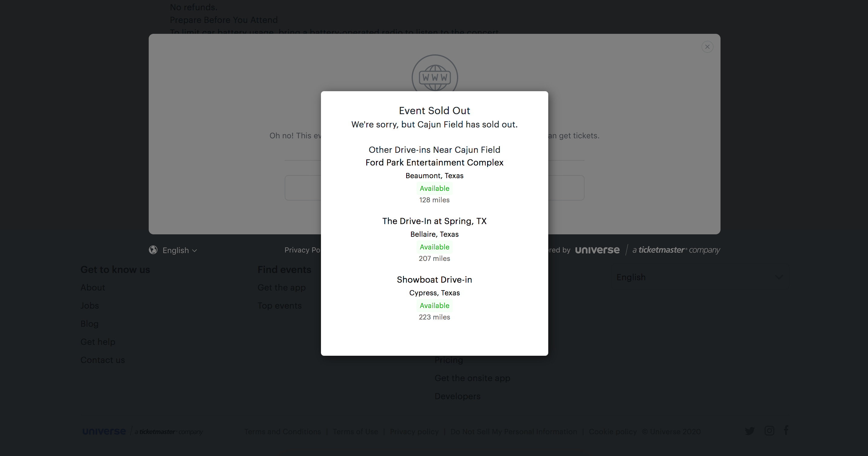Click Get the onsite app link
The image size is (868, 456).
click(472, 378)
